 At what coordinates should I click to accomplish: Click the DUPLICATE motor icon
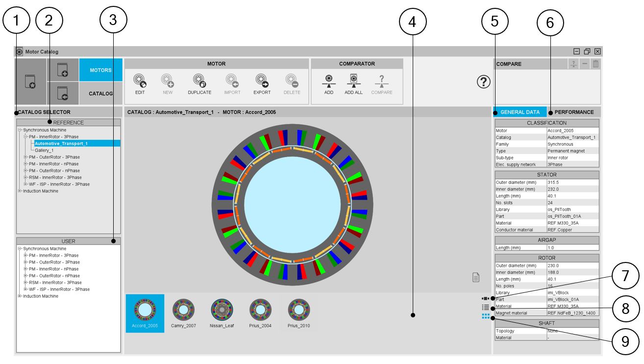click(x=199, y=81)
